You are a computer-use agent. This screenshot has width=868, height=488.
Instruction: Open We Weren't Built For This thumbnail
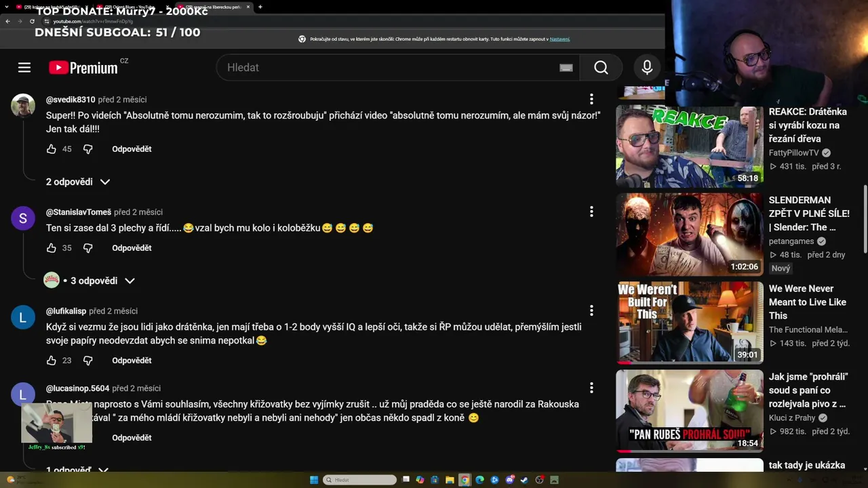690,323
